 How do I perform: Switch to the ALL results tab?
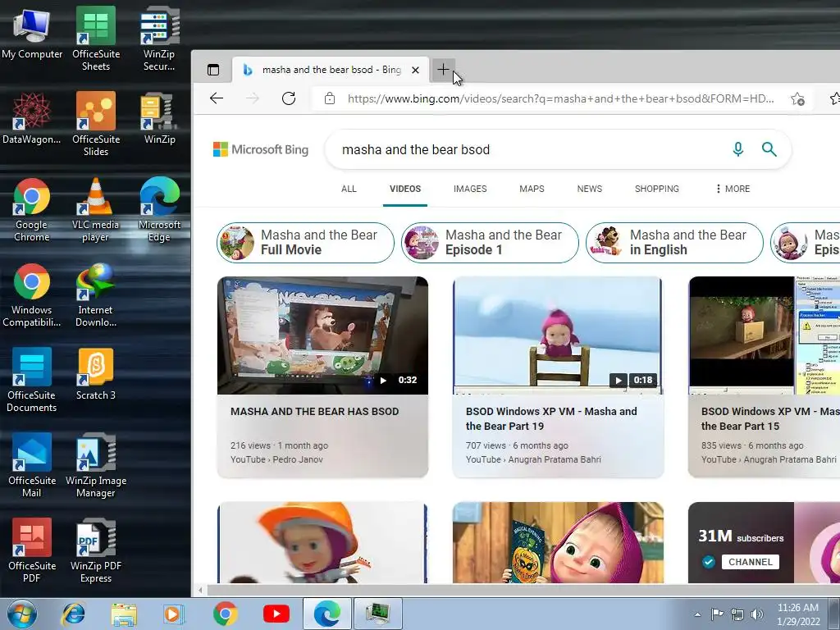pyautogui.click(x=349, y=189)
